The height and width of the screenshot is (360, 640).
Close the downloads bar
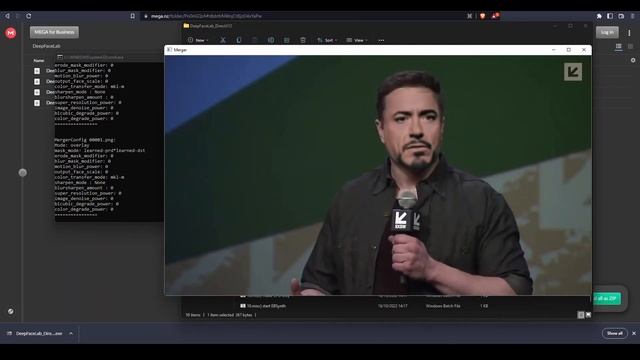(x=634, y=333)
